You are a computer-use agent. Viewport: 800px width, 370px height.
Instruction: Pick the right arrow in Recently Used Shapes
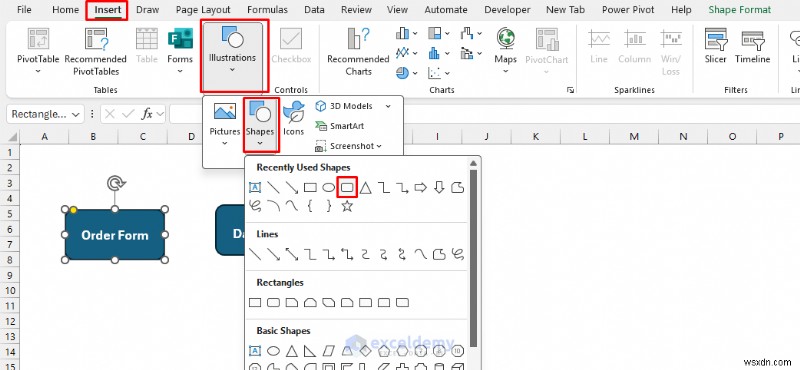click(420, 188)
